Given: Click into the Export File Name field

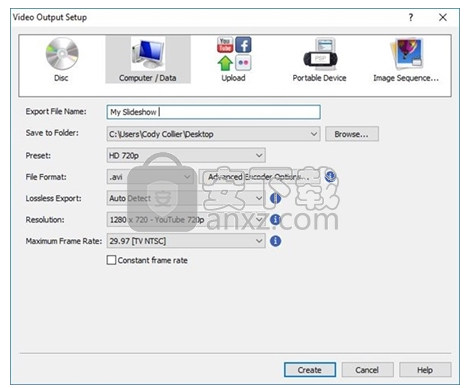Looking at the screenshot, I should point(213,112).
